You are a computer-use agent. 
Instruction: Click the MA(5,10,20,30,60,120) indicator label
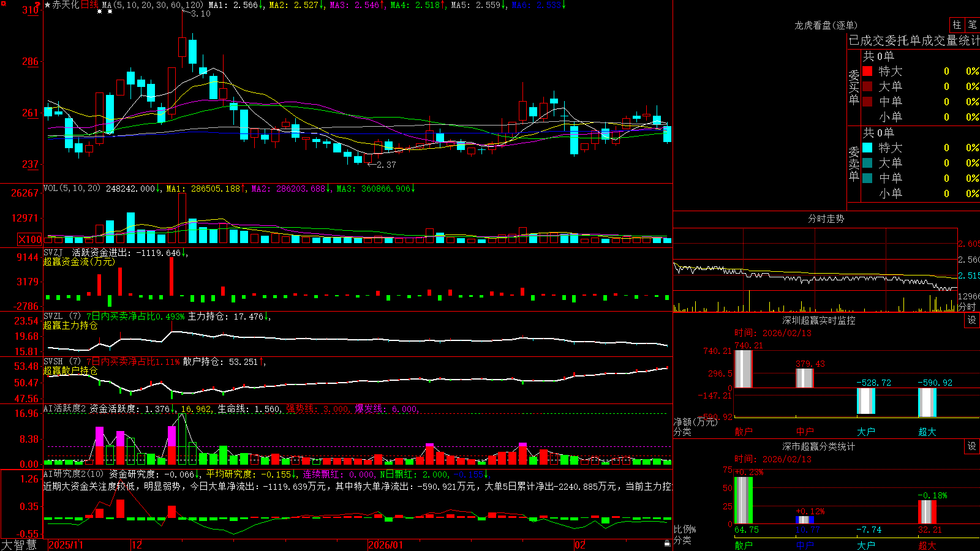coord(153,5)
